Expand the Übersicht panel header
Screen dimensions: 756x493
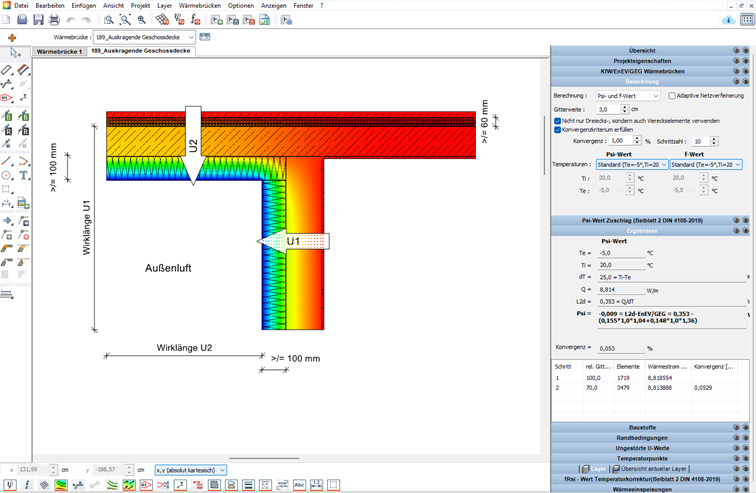650,50
